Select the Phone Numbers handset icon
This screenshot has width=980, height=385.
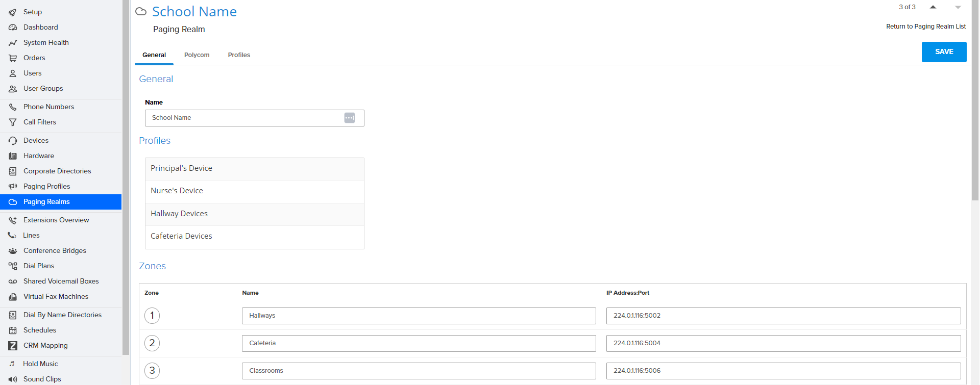pos(13,107)
